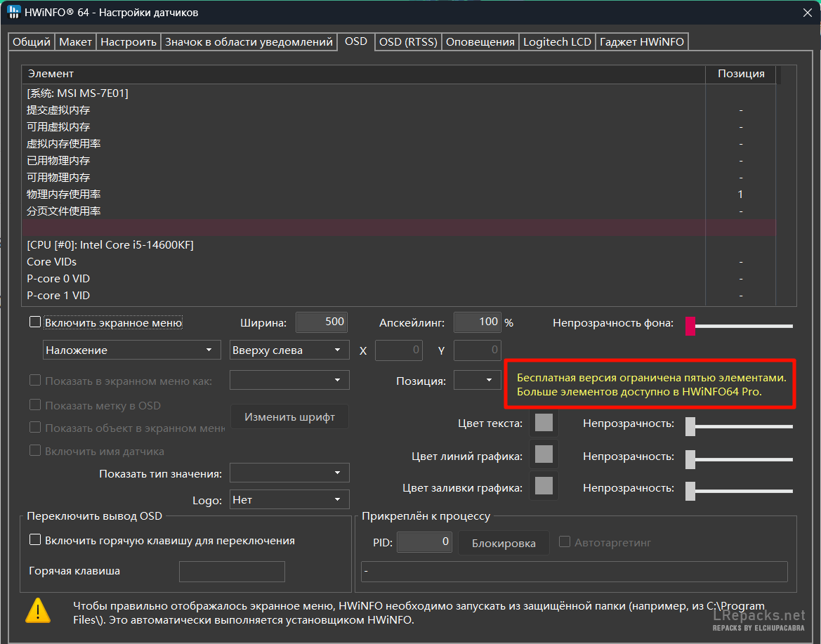The width and height of the screenshot is (821, 644).
Task: Adjust graph line Непрозрачность slider
Action: click(x=740, y=459)
